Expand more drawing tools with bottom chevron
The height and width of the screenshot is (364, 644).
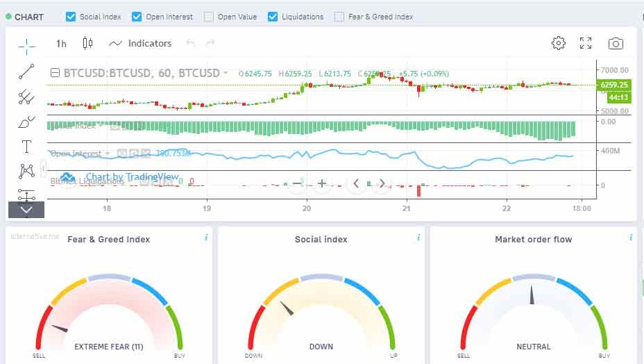tap(26, 209)
